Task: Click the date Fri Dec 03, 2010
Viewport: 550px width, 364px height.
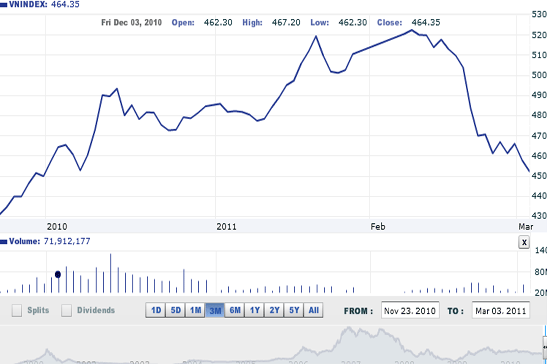Action: 132,22
